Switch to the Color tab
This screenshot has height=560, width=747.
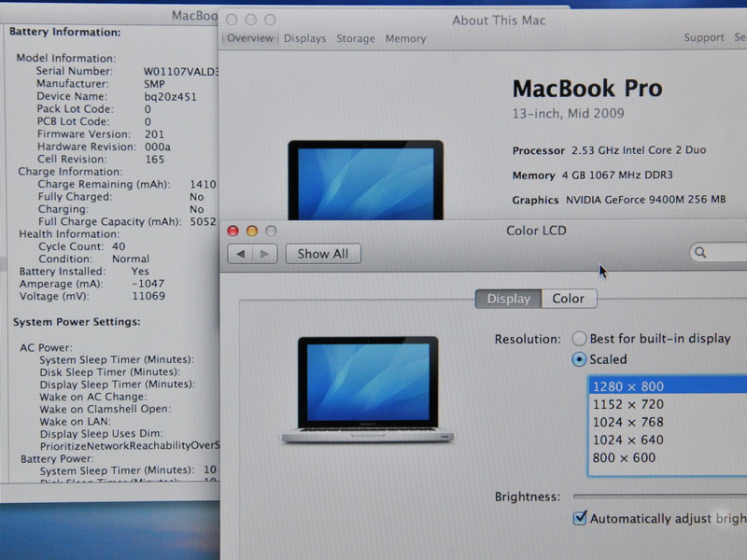[x=568, y=299]
